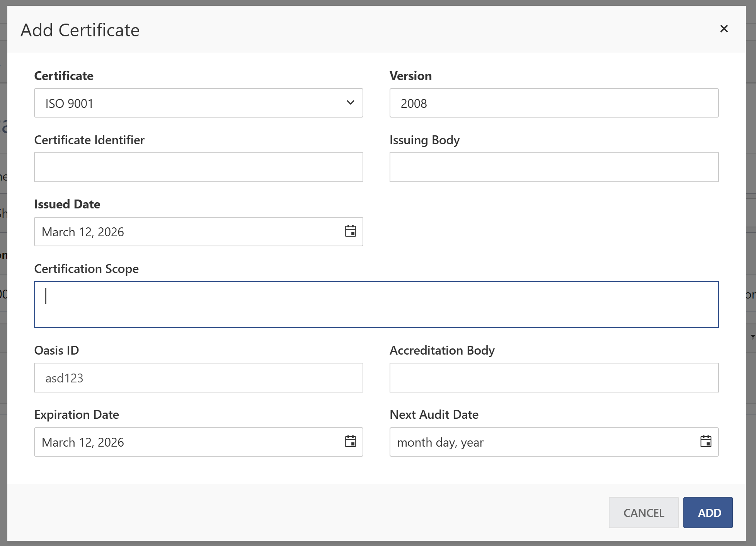This screenshot has width=756, height=546.
Task: Click the Certificate field label
Action: click(64, 76)
